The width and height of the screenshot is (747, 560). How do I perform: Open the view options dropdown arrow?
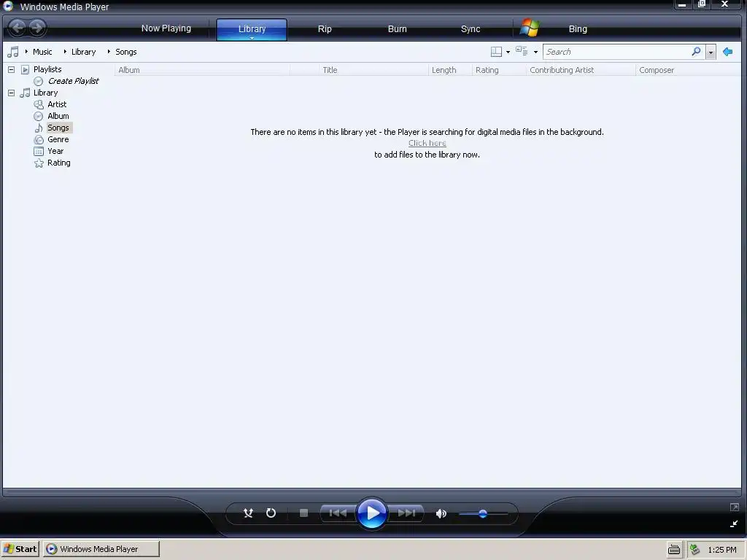[535, 52]
